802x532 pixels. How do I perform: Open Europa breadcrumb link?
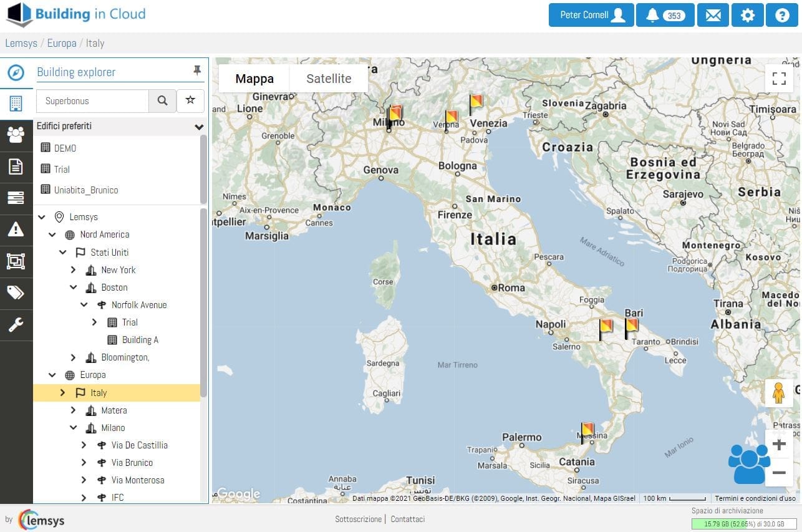coord(62,43)
